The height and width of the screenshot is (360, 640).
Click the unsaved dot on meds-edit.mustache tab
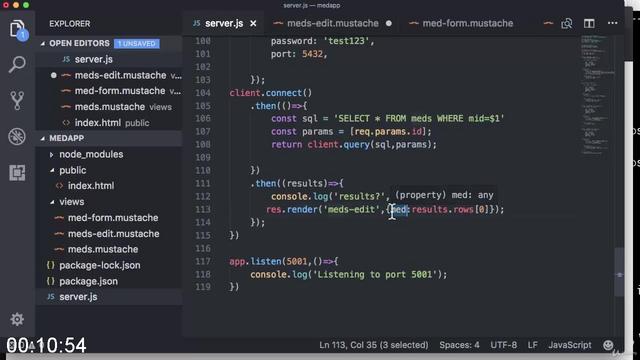point(389,24)
